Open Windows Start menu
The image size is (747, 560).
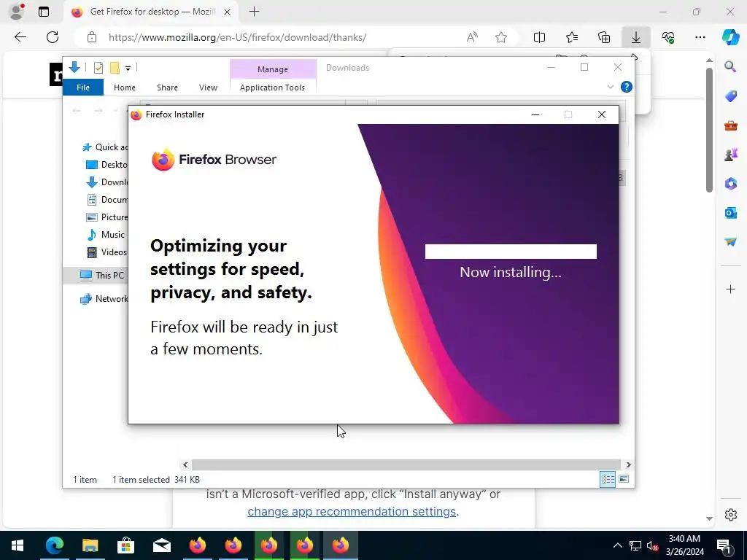point(18,545)
